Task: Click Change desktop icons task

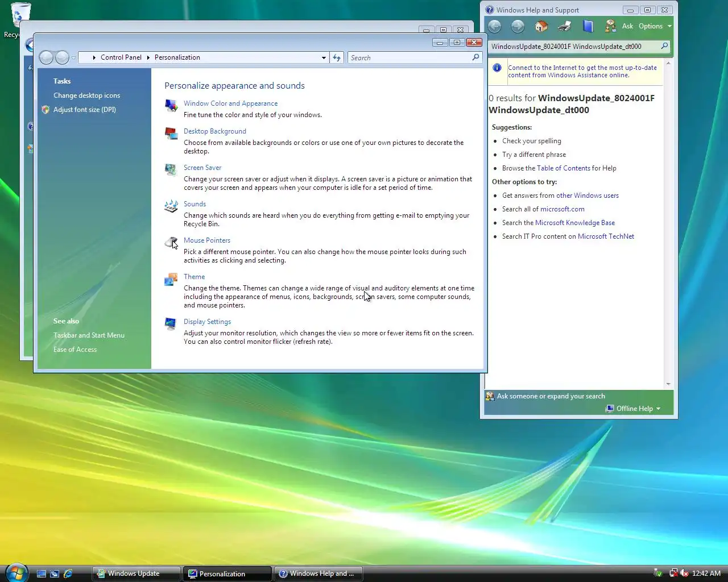Action: (86, 95)
